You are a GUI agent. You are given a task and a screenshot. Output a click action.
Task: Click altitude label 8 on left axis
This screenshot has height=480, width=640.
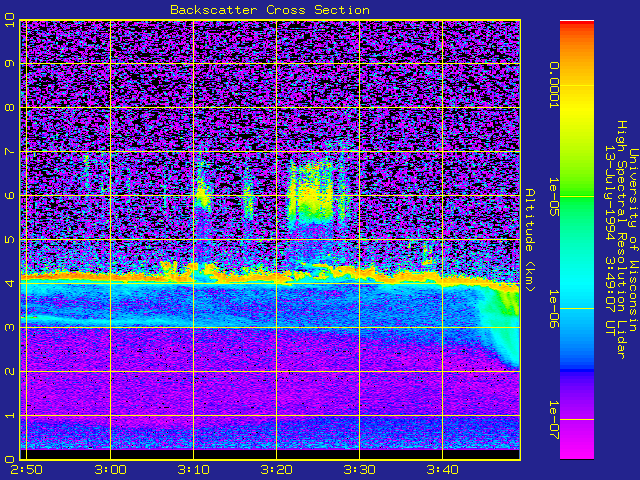pyautogui.click(x=10, y=108)
